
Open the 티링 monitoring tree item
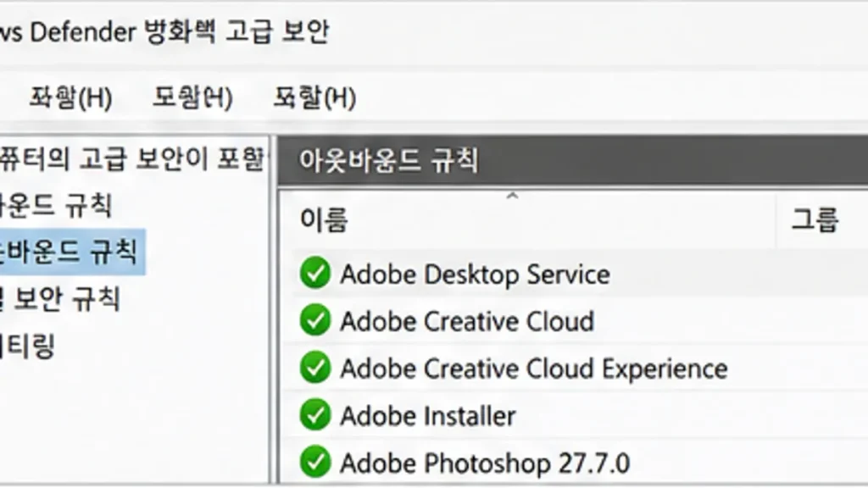click(28, 347)
